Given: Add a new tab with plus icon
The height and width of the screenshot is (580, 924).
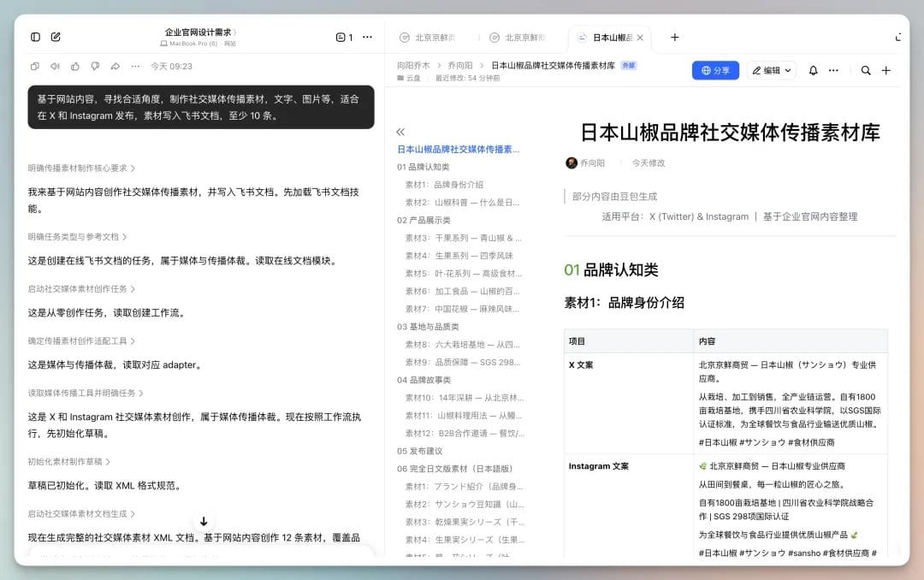Looking at the screenshot, I should (675, 37).
